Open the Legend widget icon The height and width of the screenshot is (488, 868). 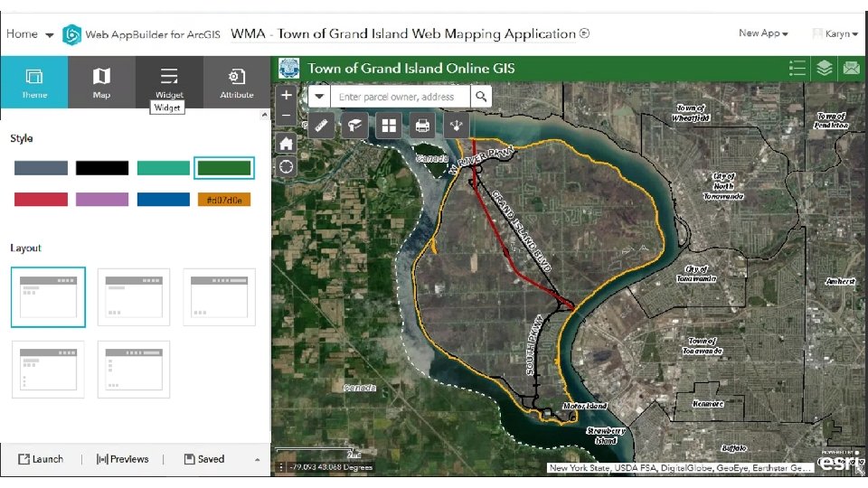797,69
